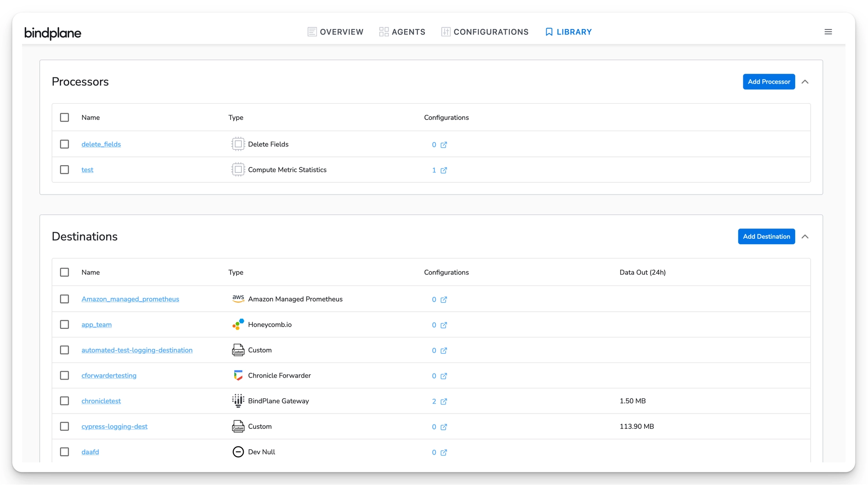Check the select-all checkbox in Destinations table

click(65, 272)
